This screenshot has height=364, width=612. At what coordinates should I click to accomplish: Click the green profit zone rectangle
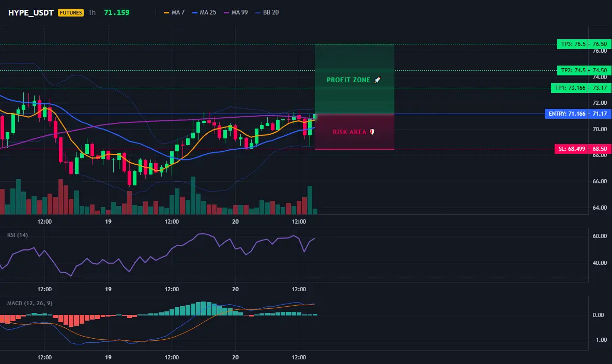coord(355,79)
